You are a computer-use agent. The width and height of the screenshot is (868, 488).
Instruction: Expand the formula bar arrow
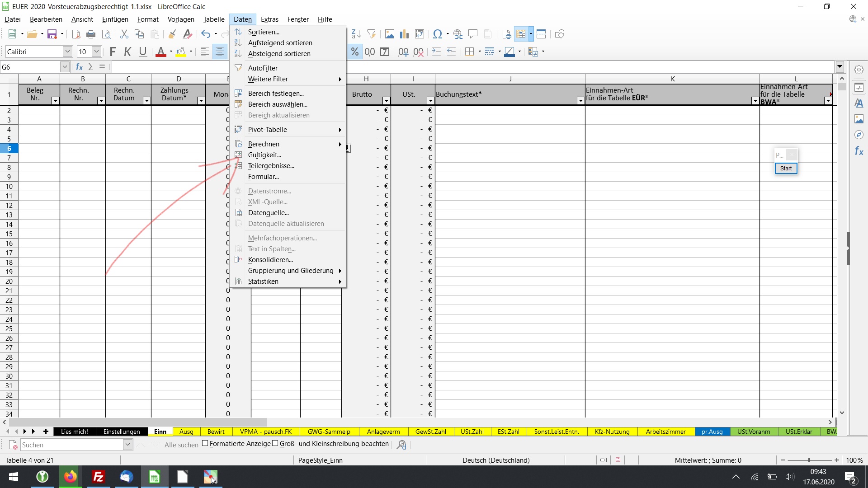pyautogui.click(x=840, y=67)
